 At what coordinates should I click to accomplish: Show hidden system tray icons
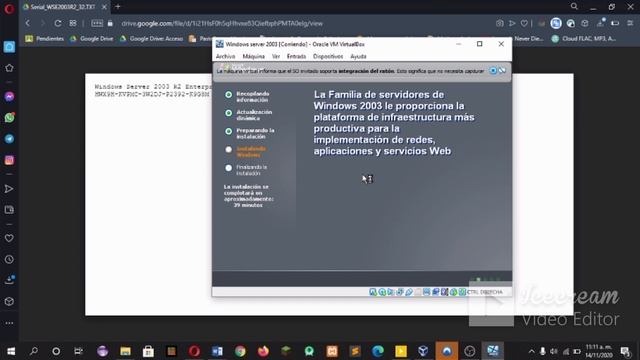531,351
